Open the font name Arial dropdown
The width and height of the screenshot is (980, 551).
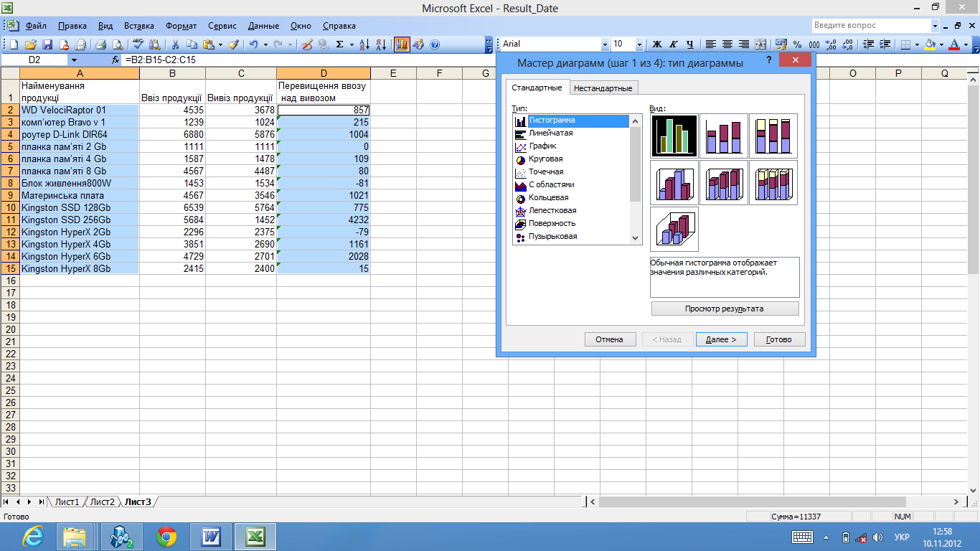(605, 44)
